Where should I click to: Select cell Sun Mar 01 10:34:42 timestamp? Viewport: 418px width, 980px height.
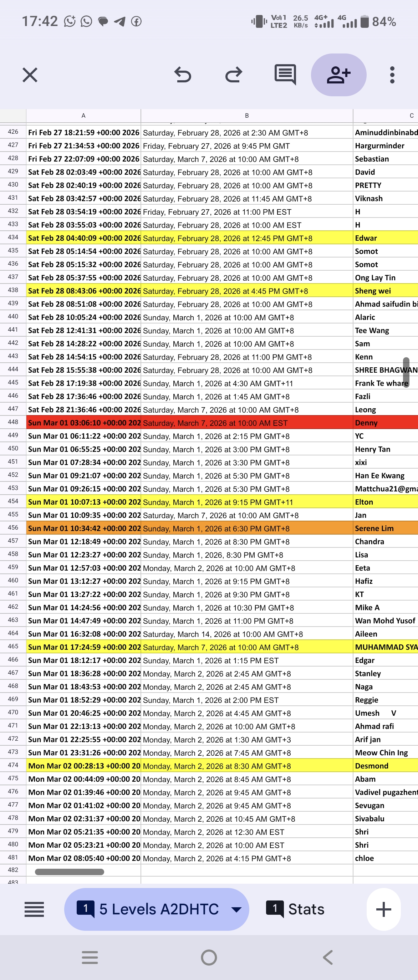pyautogui.click(x=84, y=528)
